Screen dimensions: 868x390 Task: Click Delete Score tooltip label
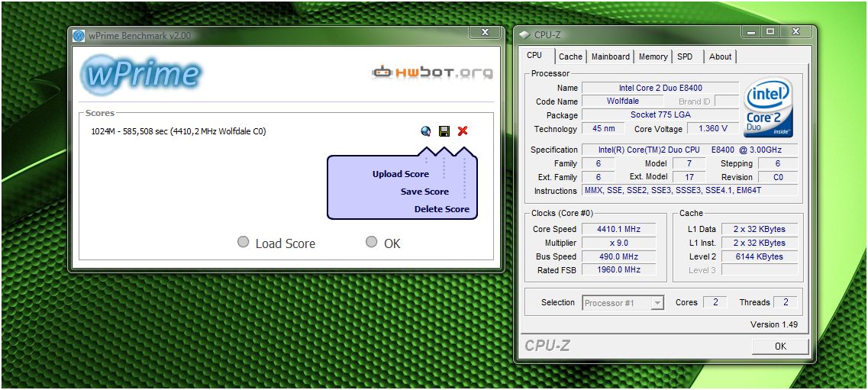(442, 209)
